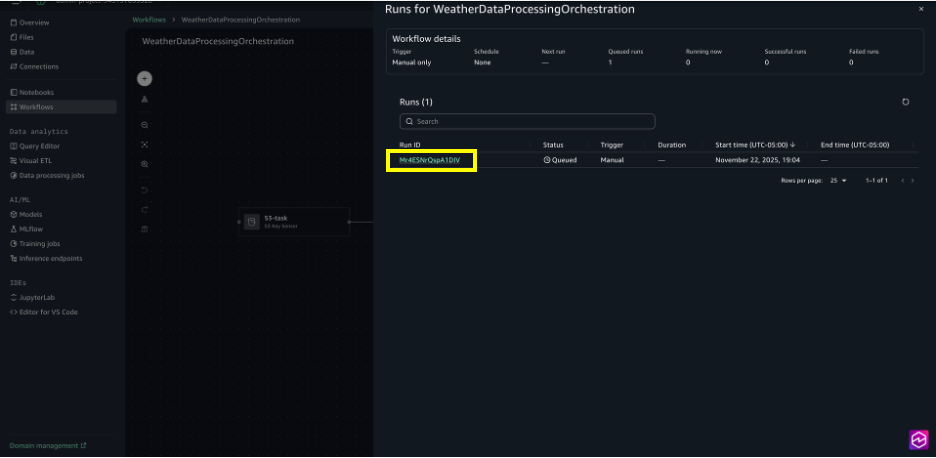
Task: Close the Runs panel
Action: click(x=921, y=9)
